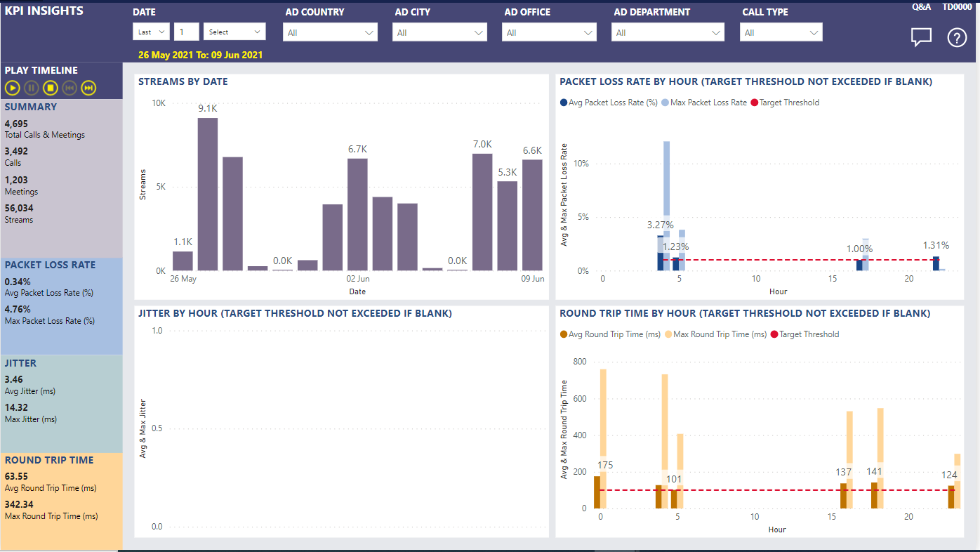Toggle Avg Round Trip Time legend item
Image resolution: width=980 pixels, height=552 pixels.
click(x=610, y=334)
